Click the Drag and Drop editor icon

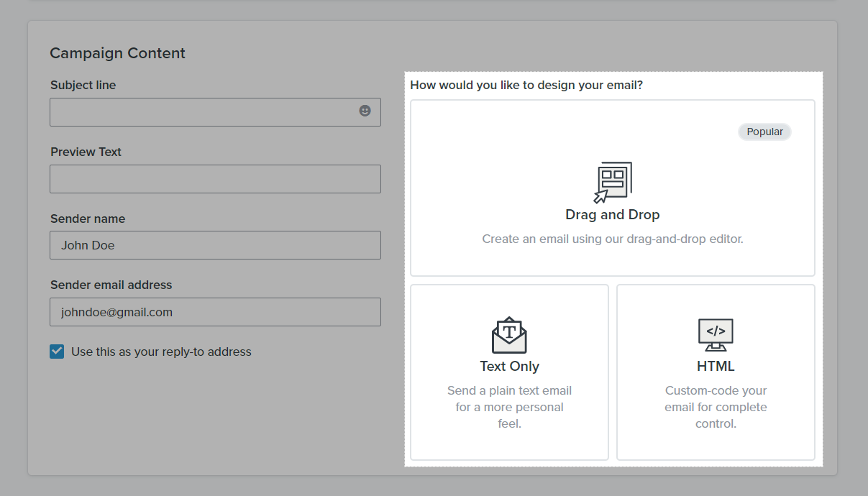[613, 183]
